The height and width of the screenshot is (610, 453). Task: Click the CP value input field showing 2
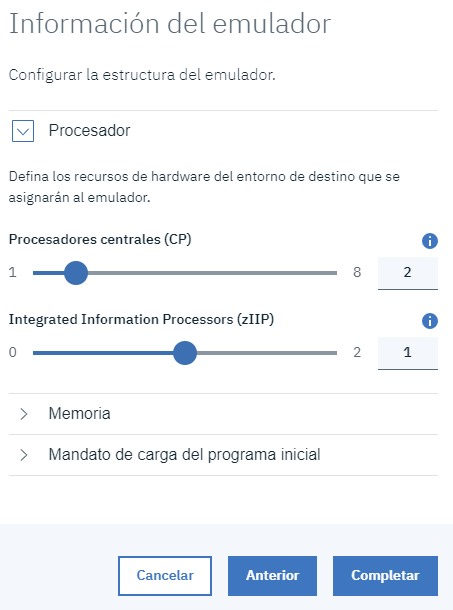click(x=408, y=273)
